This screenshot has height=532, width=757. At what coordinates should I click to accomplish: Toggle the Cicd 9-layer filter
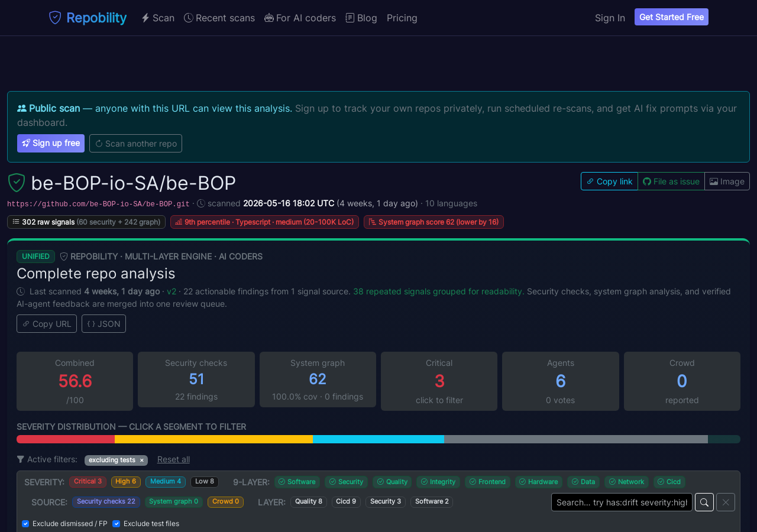tap(669, 482)
